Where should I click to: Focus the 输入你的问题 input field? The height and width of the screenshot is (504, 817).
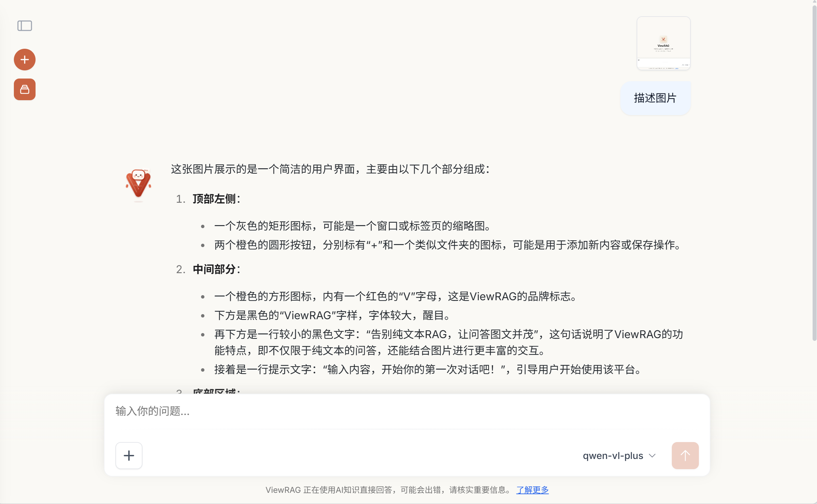tap(407, 411)
